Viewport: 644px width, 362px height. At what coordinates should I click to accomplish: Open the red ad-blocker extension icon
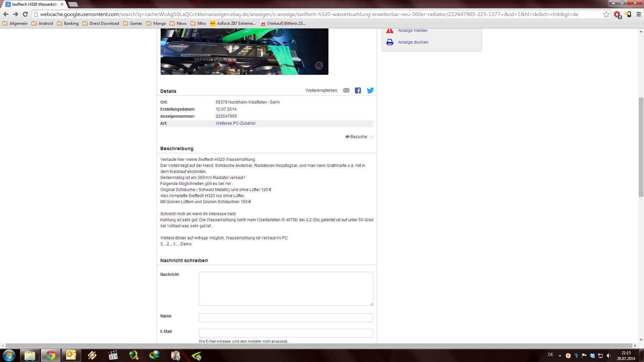[617, 14]
